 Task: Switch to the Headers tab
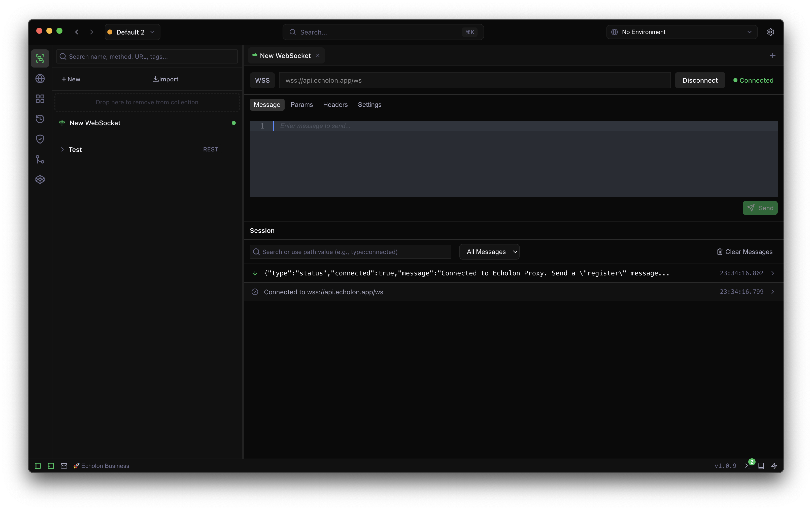(335, 105)
